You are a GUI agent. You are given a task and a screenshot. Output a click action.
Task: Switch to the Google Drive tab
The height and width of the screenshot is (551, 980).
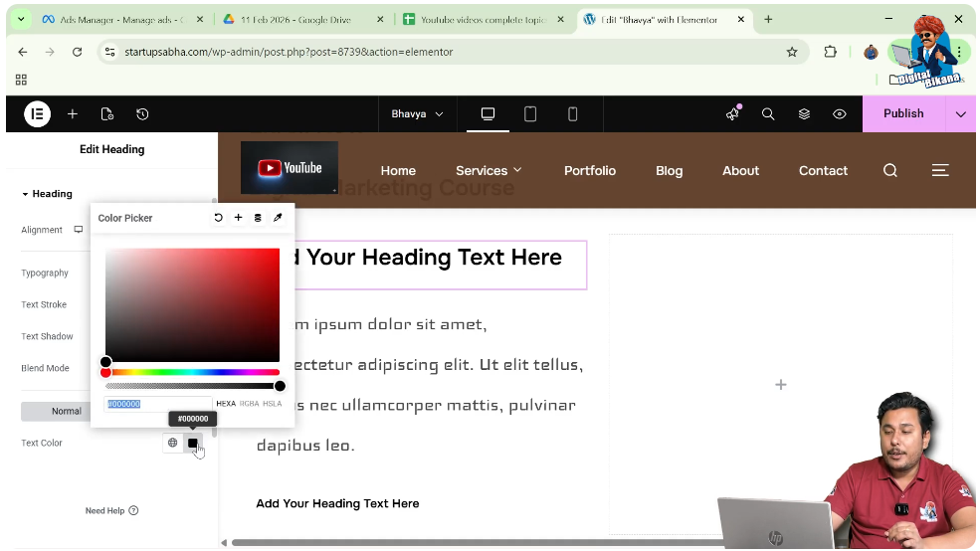click(302, 19)
